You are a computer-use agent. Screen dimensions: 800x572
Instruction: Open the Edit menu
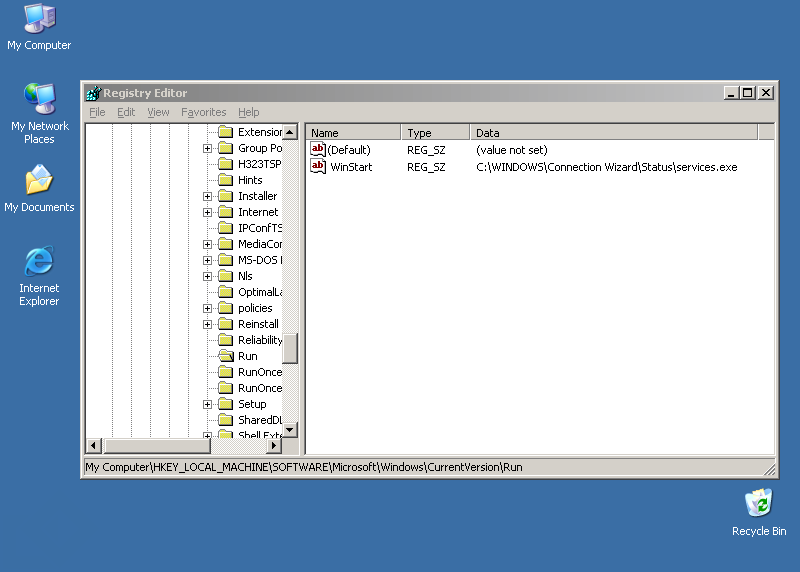126,112
